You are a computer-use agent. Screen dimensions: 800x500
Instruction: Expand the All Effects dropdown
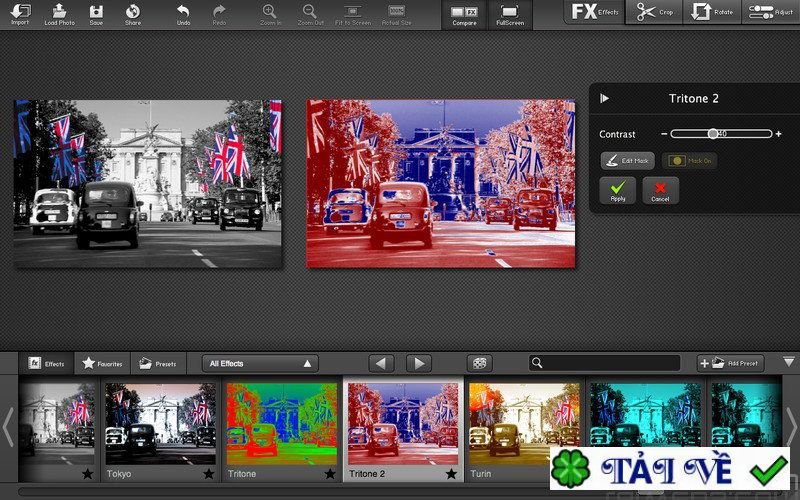[259, 363]
